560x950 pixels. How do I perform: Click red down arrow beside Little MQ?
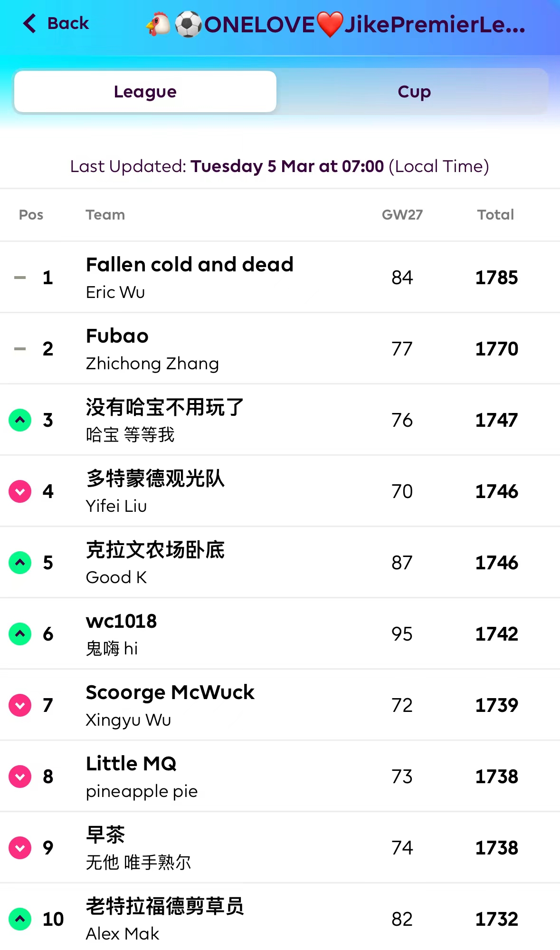point(20,777)
